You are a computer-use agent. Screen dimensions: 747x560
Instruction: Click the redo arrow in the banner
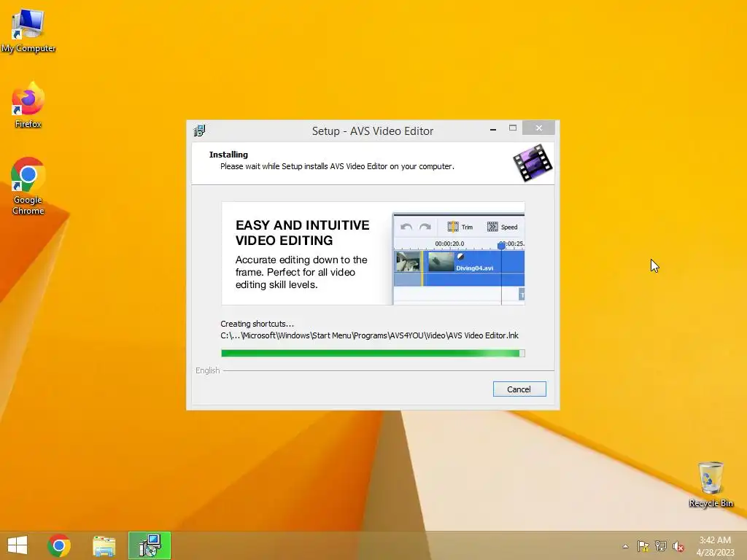tap(425, 227)
